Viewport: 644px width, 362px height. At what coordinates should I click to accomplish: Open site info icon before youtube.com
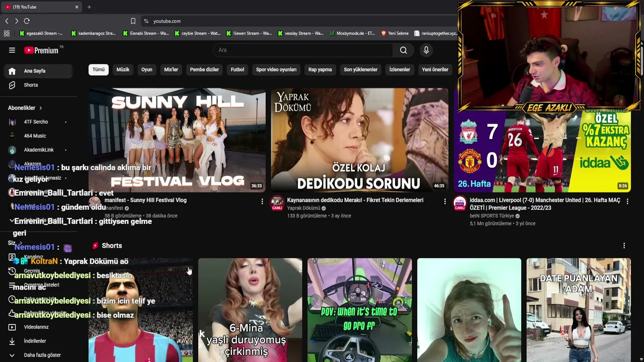click(x=146, y=21)
